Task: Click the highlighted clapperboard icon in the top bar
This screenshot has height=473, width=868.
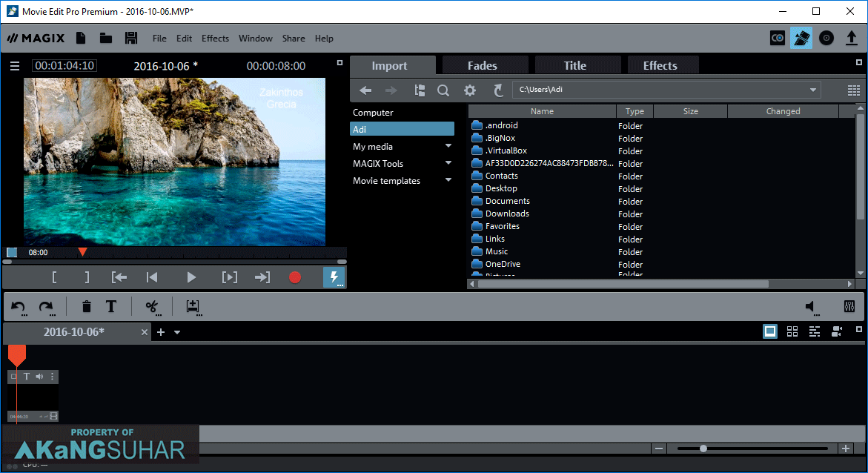Action: (x=801, y=39)
